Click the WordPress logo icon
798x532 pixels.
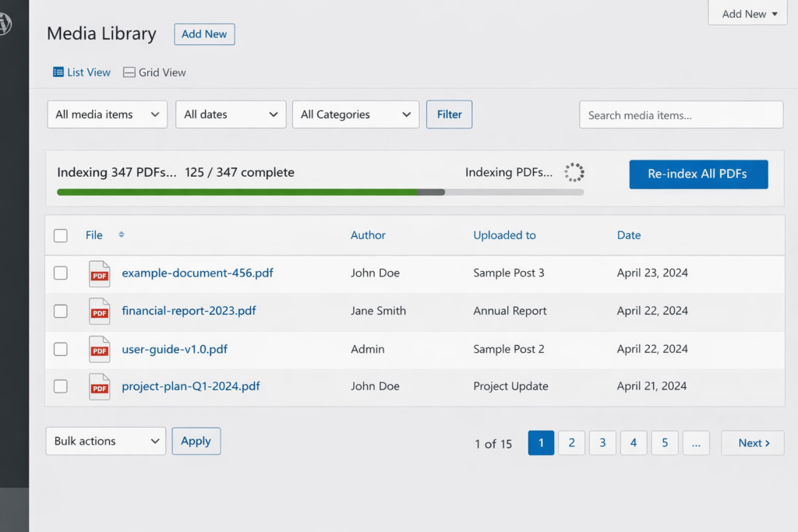[x=5, y=23]
